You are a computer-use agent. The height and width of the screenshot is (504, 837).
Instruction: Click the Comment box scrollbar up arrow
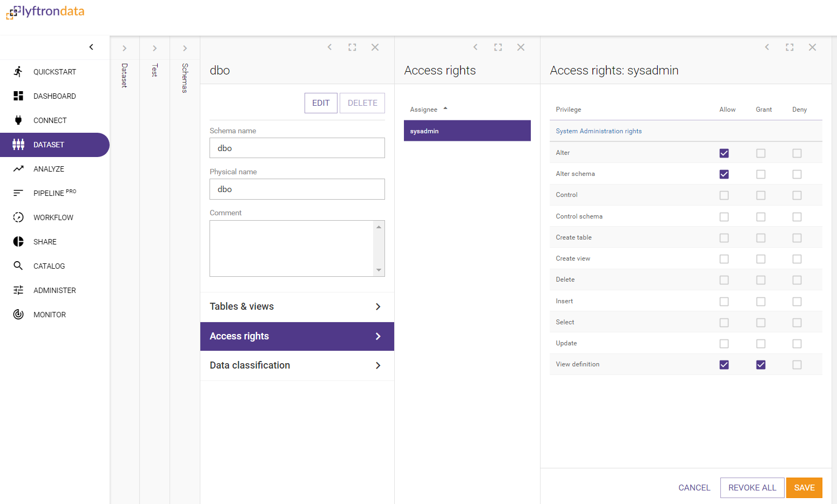coord(379,227)
